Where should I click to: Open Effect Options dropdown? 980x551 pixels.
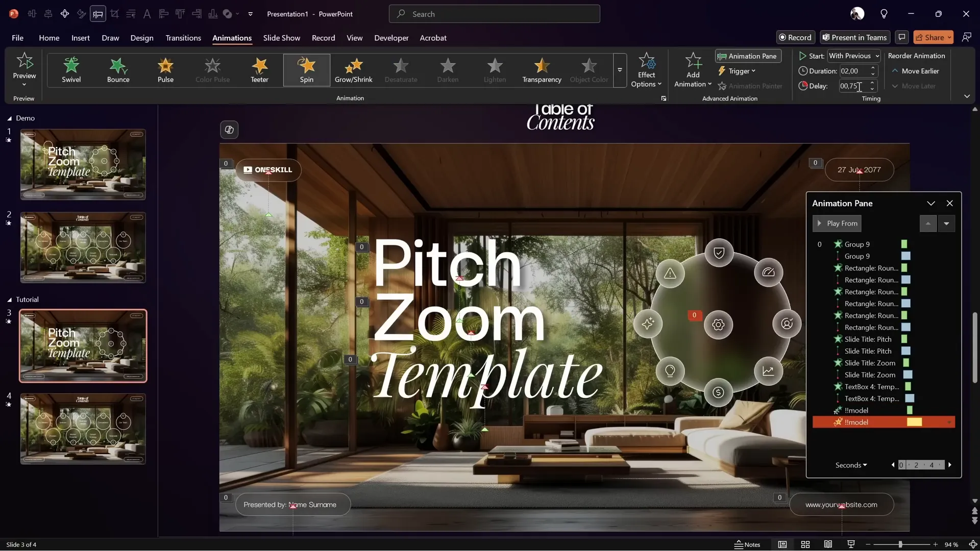(x=646, y=70)
